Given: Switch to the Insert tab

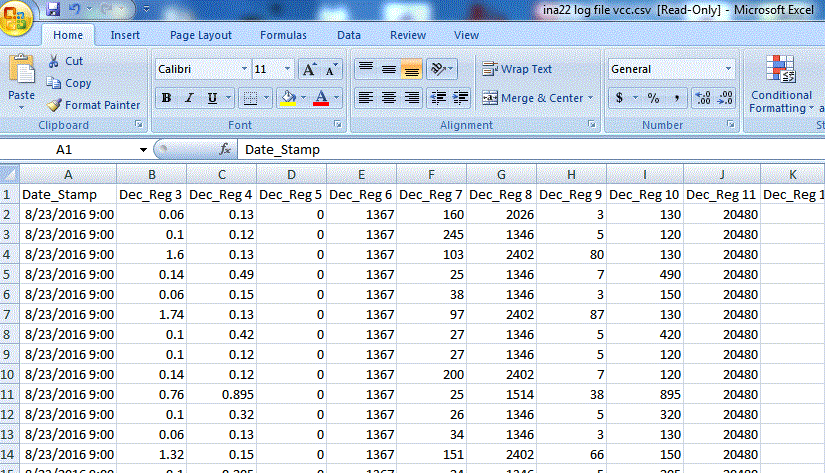Looking at the screenshot, I should [125, 35].
